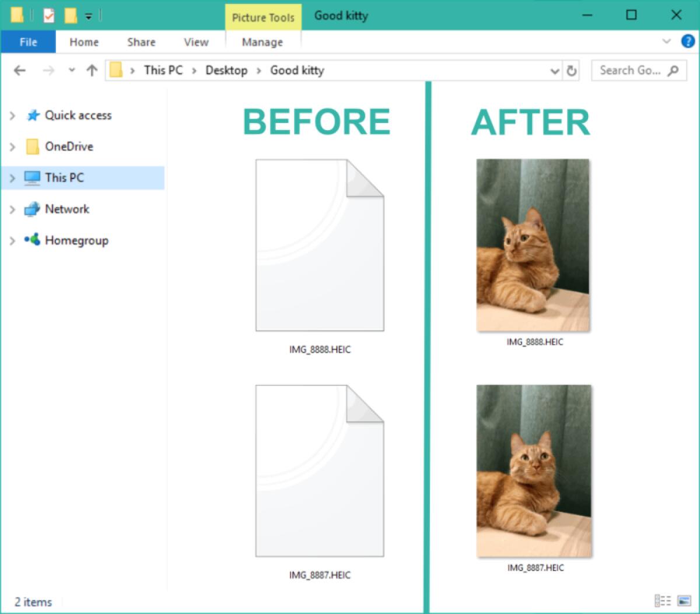The width and height of the screenshot is (700, 614).
Task: Click the Back navigation arrow
Action: click(x=20, y=71)
